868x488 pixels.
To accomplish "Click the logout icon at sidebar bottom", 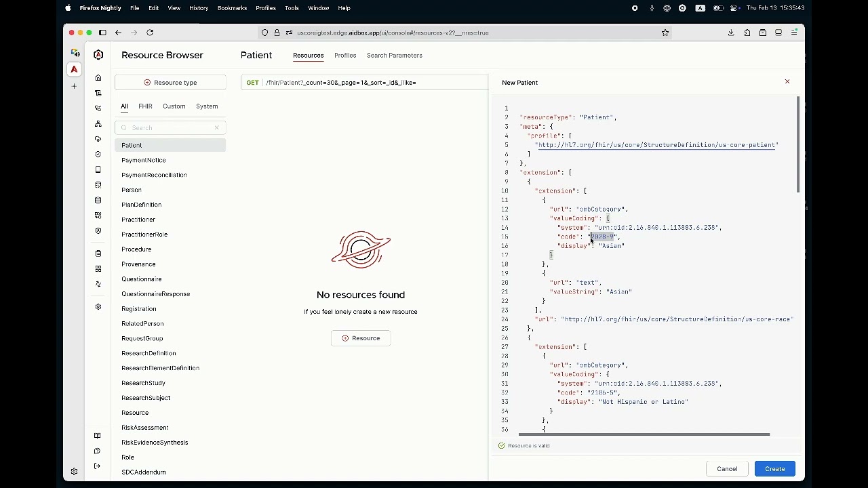I will coord(98,466).
